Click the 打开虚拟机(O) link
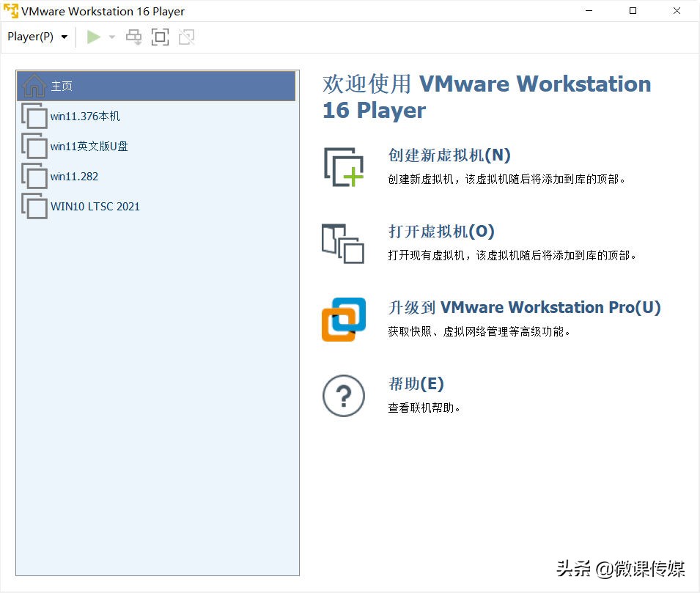 pyautogui.click(x=441, y=232)
